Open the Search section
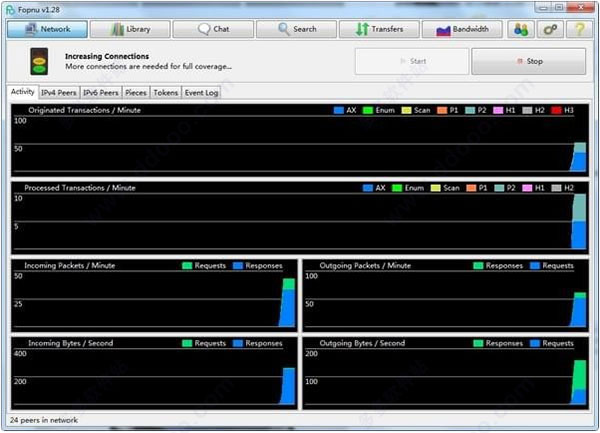Image resolution: width=600 pixels, height=433 pixels. [x=297, y=29]
